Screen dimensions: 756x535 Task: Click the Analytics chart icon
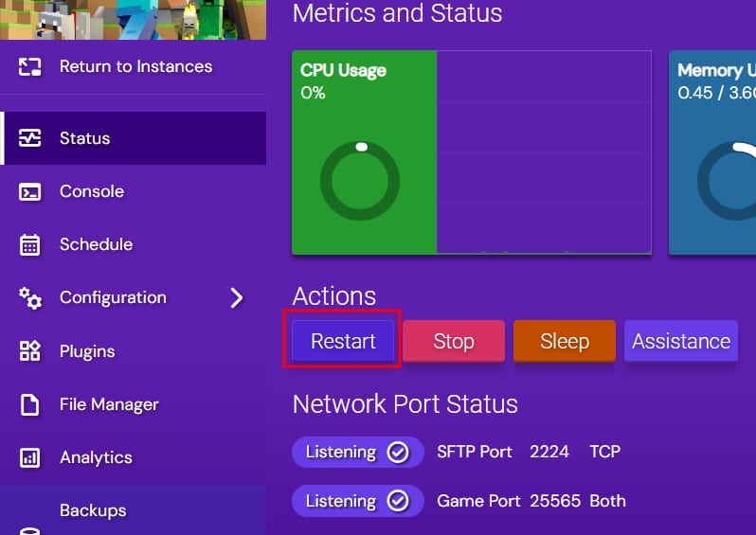pos(30,458)
